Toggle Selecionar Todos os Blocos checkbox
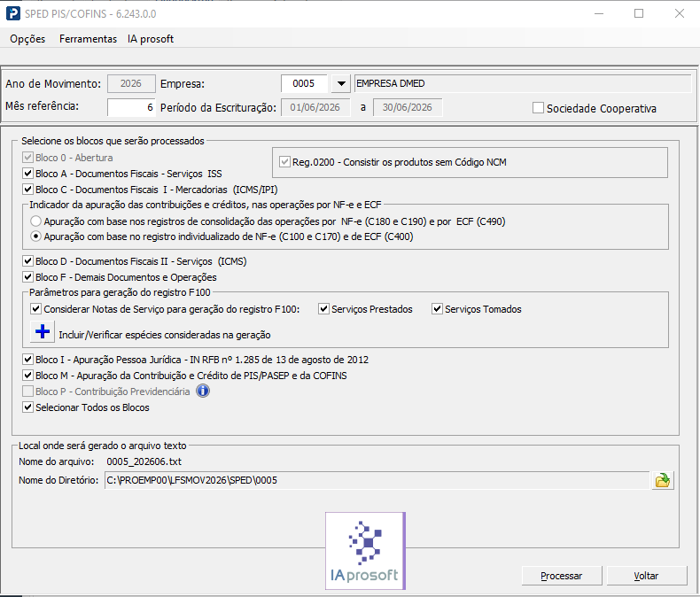This screenshot has height=597, width=700. (27, 407)
